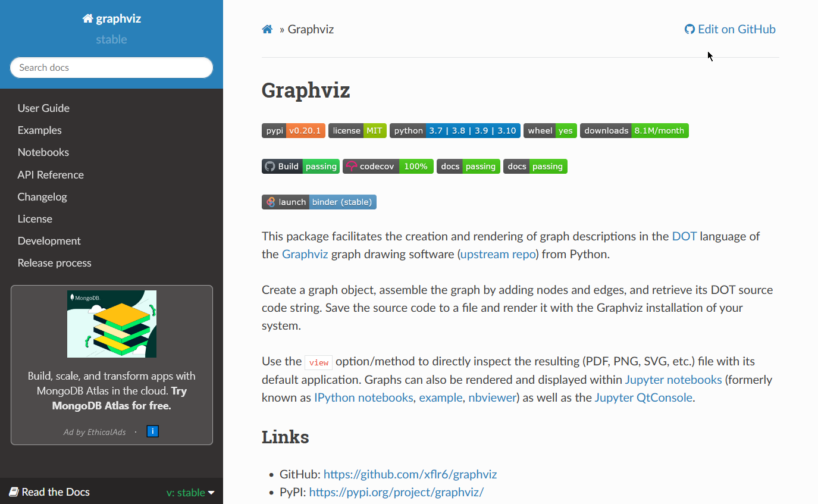This screenshot has height=504, width=818.
Task: Click the home icon in the breadcrumb
Action: pos(267,29)
